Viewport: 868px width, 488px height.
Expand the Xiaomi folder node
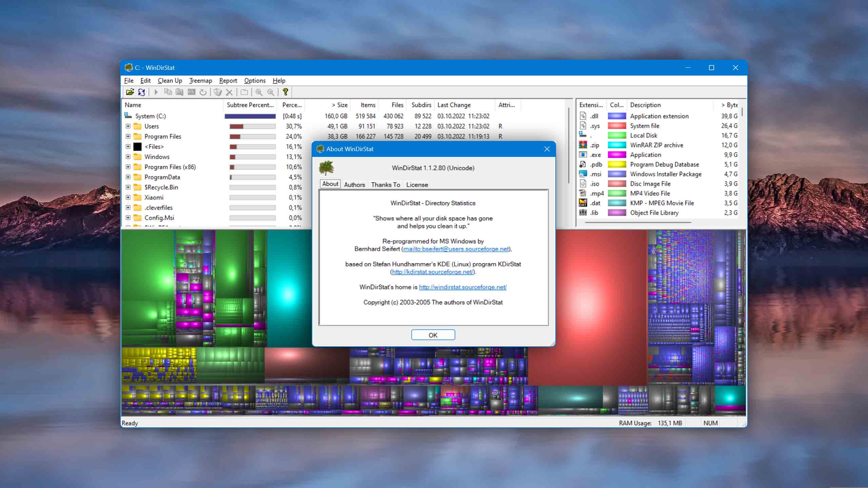click(128, 198)
